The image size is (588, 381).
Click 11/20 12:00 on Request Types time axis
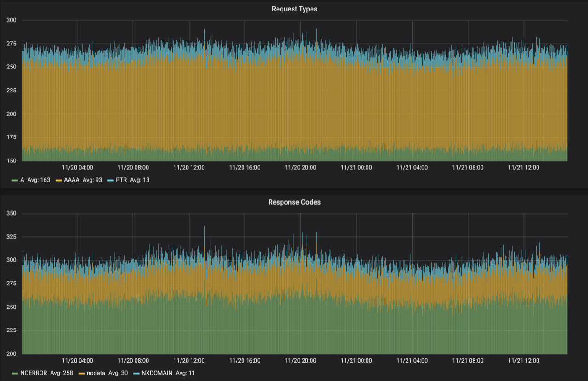click(x=189, y=168)
